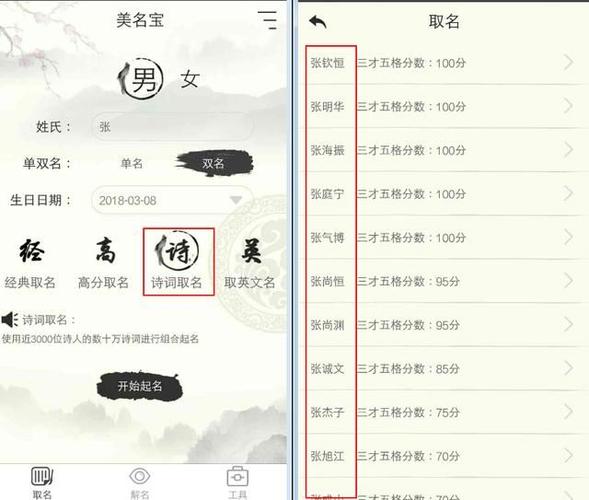Screen dimensions: 589x500
Task: Open the hamburger menu icon beside 美名宝
Action: 267,20
